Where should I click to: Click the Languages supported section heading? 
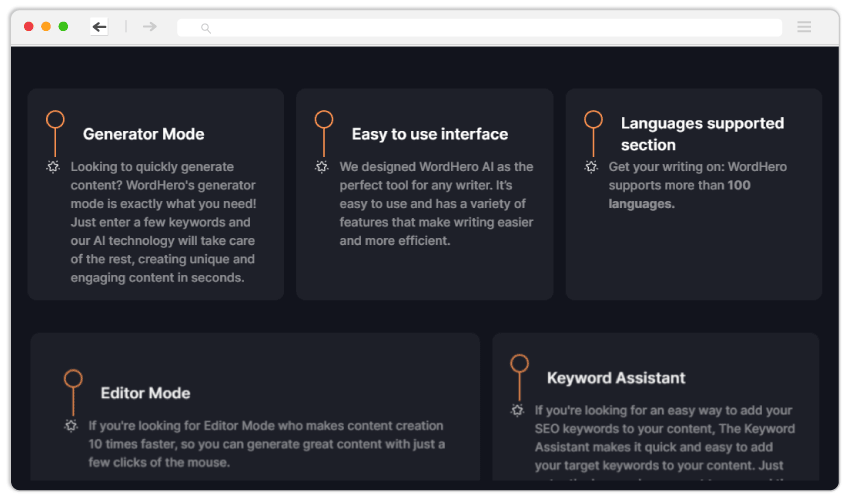tap(703, 134)
